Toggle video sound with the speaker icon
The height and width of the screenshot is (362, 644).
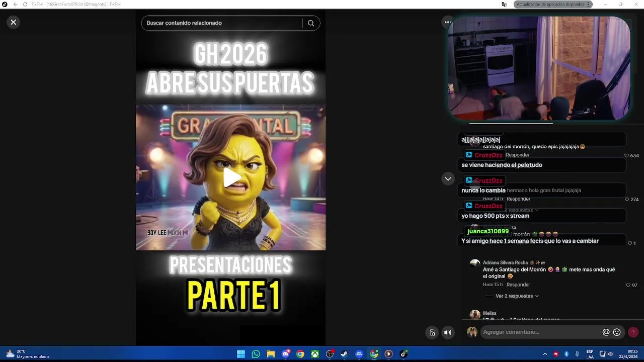[x=448, y=332]
